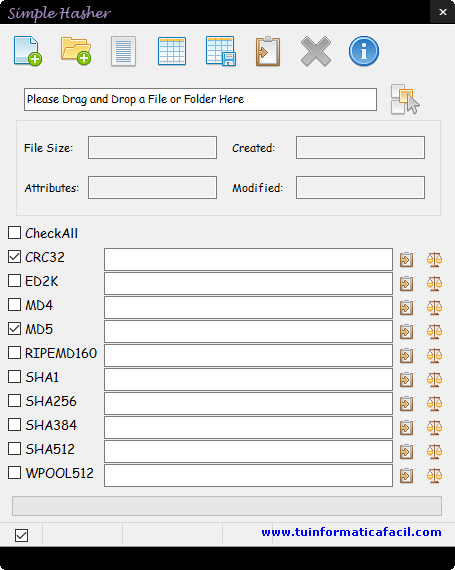The image size is (455, 570).
Task: Close the Simple Hasher window
Action: point(443,12)
